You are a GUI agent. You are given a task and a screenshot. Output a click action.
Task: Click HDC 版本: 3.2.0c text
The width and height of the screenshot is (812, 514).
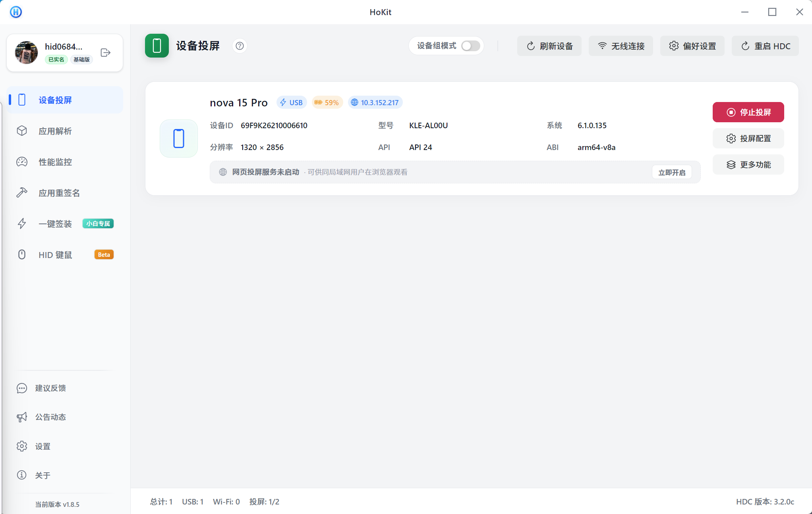tap(765, 502)
